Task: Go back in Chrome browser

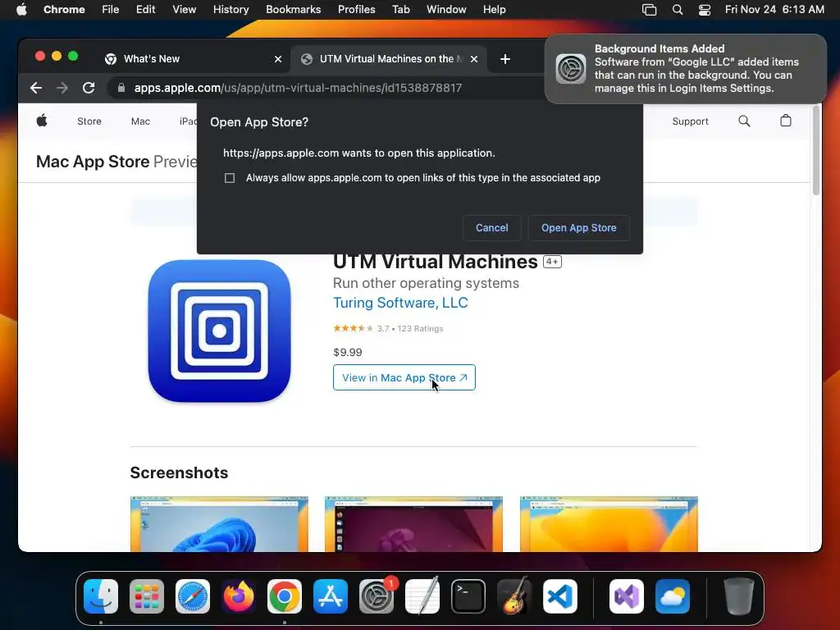Action: coord(36,88)
